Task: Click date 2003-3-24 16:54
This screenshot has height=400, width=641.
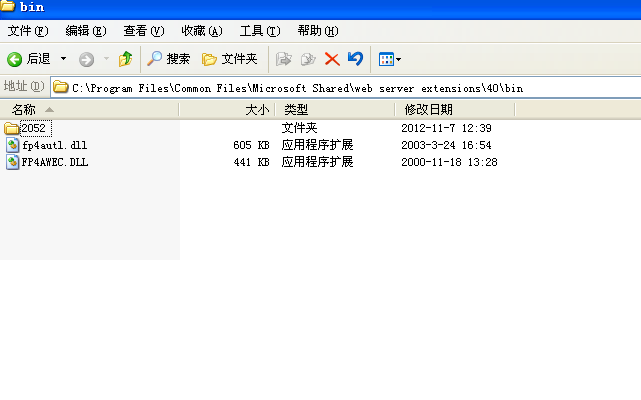Action: pos(446,145)
